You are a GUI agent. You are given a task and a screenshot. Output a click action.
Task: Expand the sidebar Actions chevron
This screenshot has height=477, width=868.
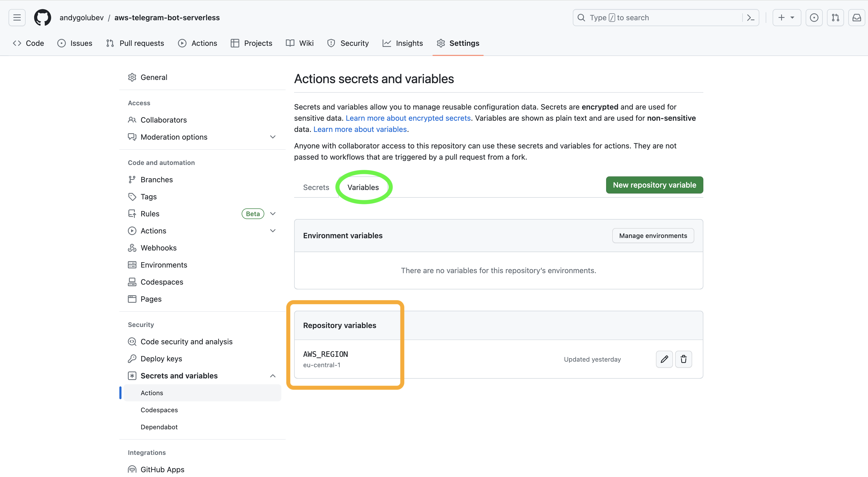(273, 231)
